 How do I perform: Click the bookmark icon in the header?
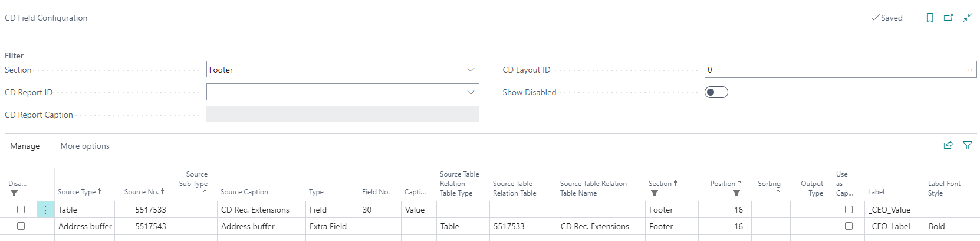click(x=930, y=18)
